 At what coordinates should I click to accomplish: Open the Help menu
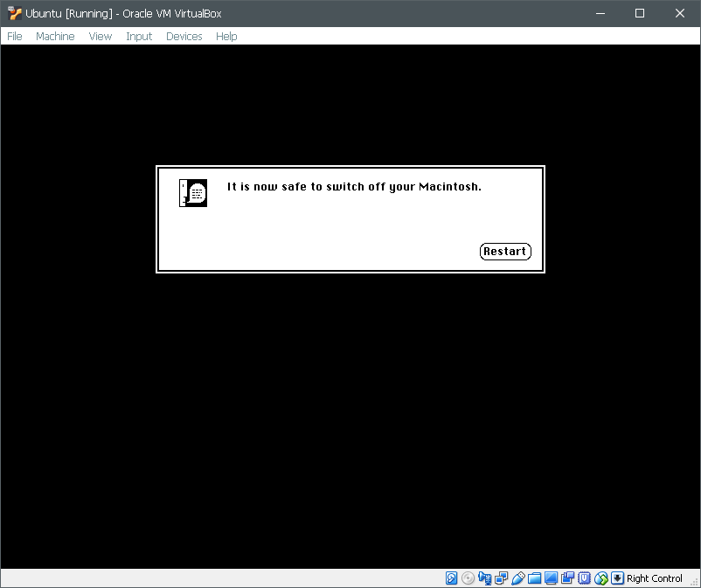[x=226, y=36]
